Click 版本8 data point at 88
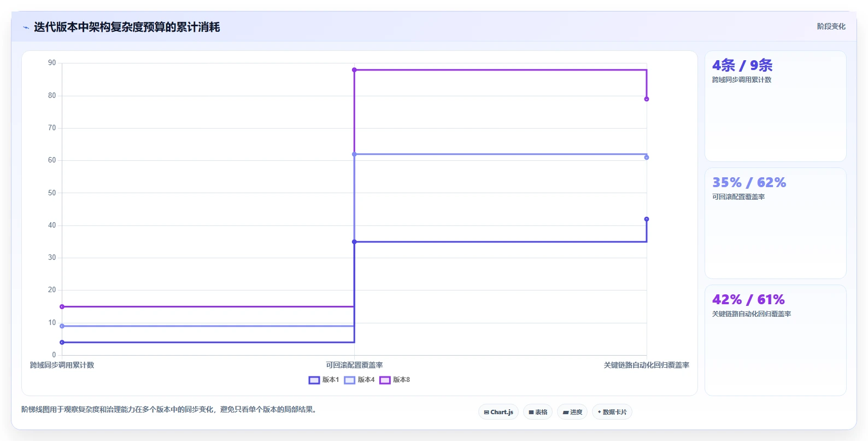 coord(354,70)
